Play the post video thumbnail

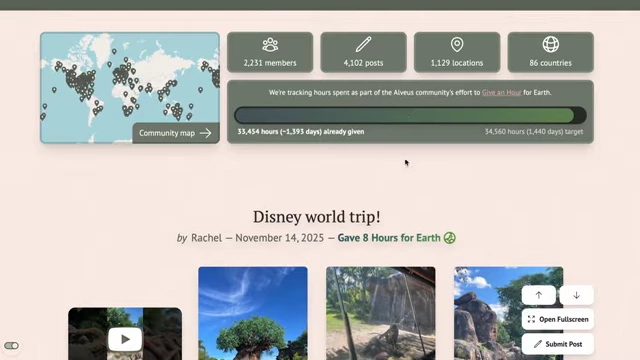pos(125,338)
